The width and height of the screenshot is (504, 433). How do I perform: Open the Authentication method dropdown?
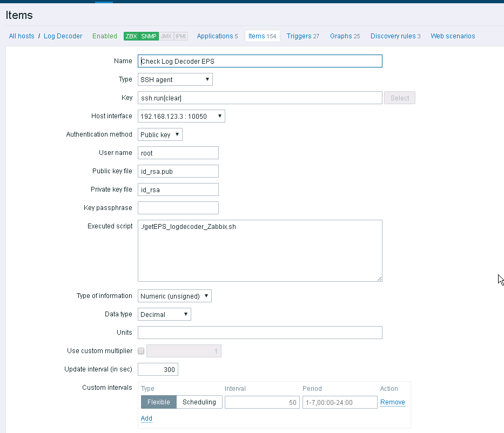pyautogui.click(x=160, y=134)
